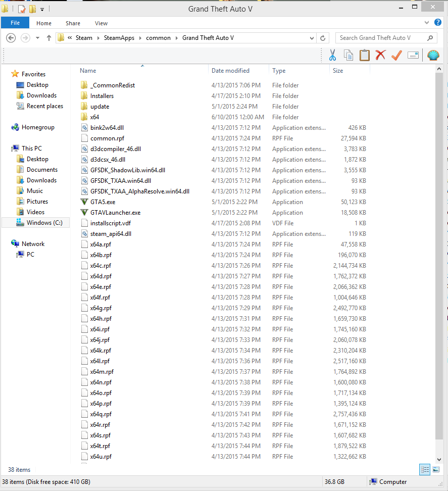The height and width of the screenshot is (491, 448).
Task: Select the Homegroup icon in sidebar
Action: [x=15, y=127]
